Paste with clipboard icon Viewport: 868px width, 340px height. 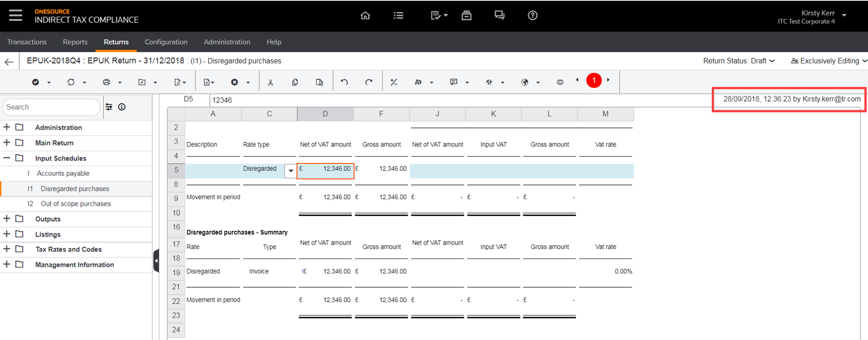click(x=319, y=82)
